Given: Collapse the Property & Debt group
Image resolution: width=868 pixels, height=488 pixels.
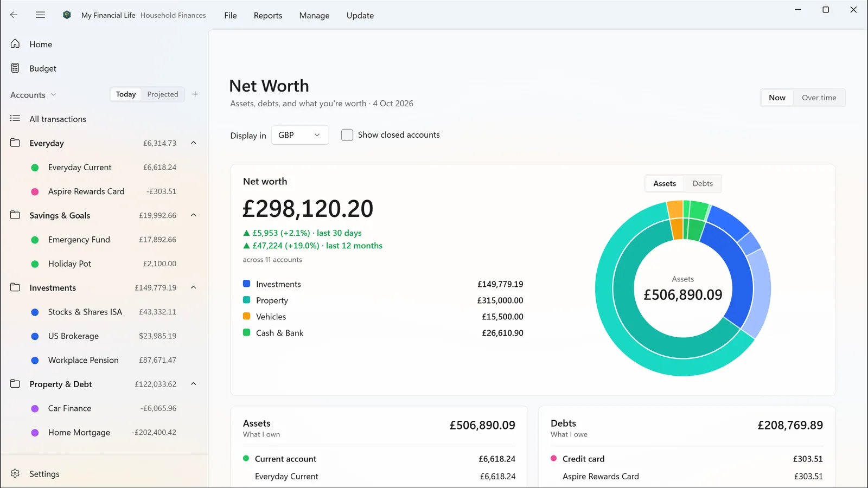Looking at the screenshot, I should 194,384.
